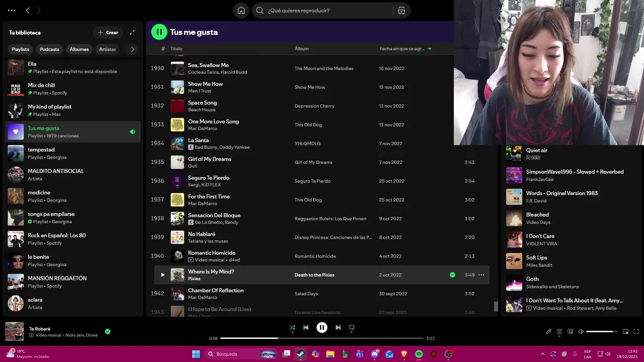Open MALDITO ANTISOCIAL artist
The image size is (644, 362).
[x=73, y=174]
